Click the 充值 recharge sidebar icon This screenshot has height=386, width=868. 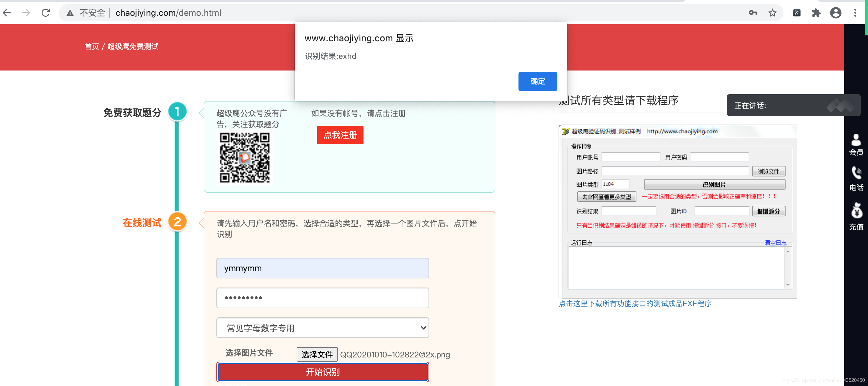pyautogui.click(x=856, y=217)
